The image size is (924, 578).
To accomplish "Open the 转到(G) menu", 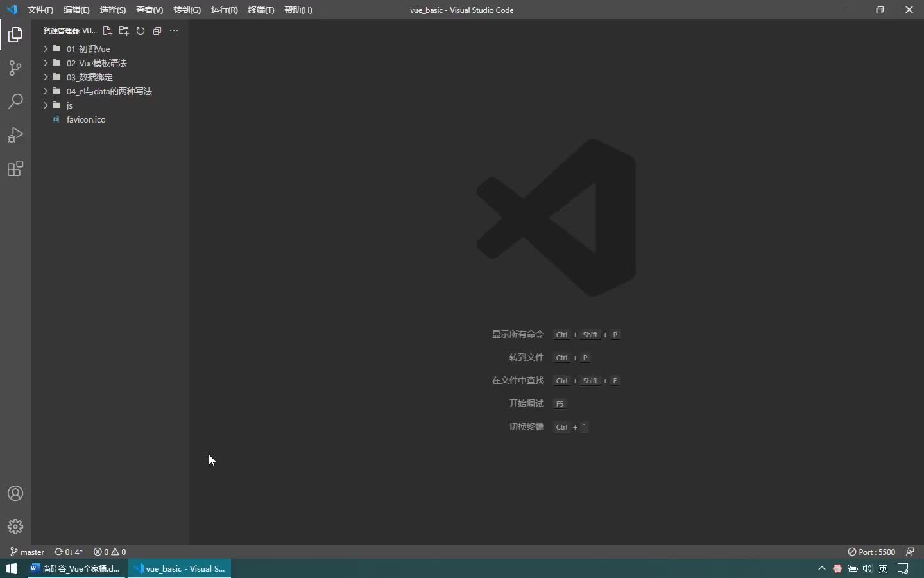I will (x=187, y=10).
